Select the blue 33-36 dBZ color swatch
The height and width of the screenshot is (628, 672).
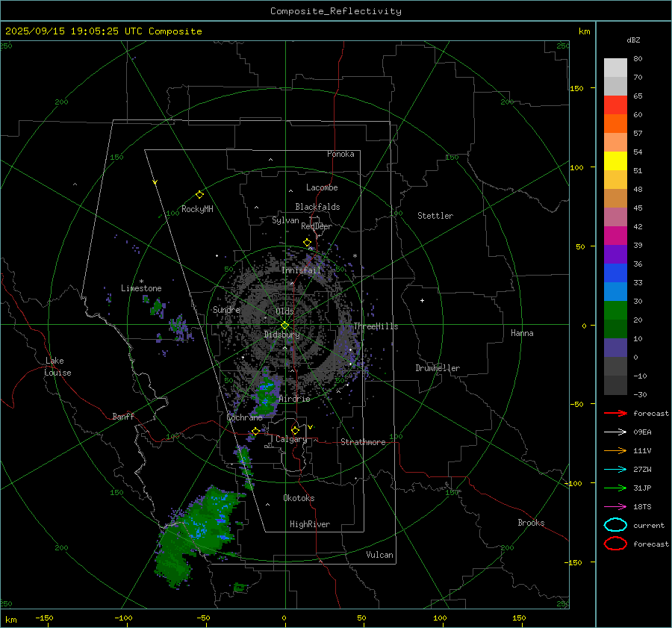pyautogui.click(x=615, y=273)
